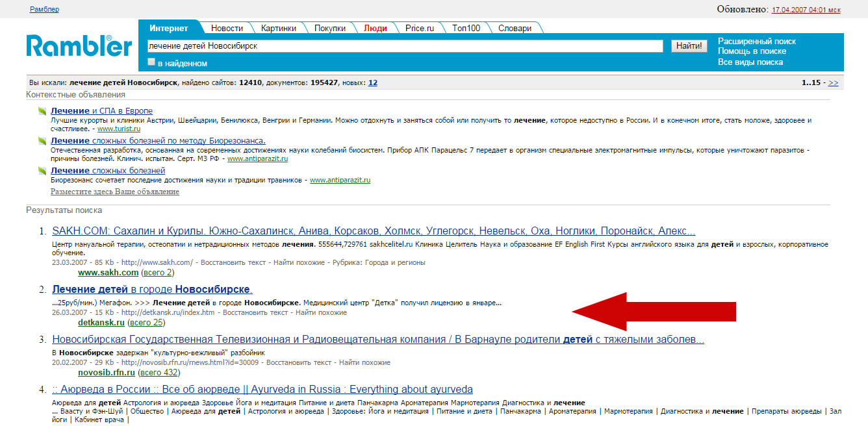The height and width of the screenshot is (426, 868).
Task: Open Все виды поиска link
Action: point(750,62)
